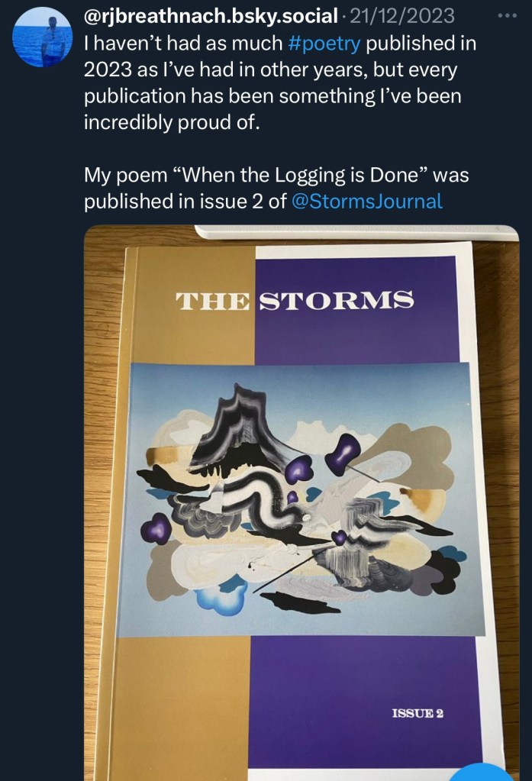Follow the @StormsJournal mention link

click(367, 202)
